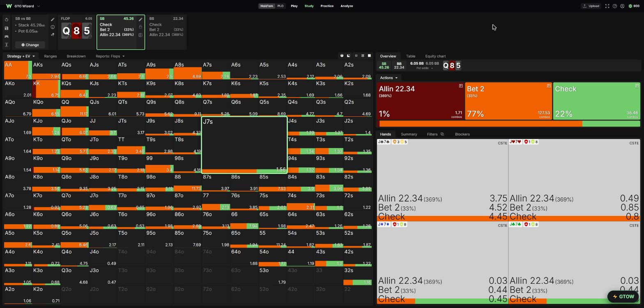This screenshot has width=644, height=308.
Task: Open the GTO Wizard title dropdown arrow
Action: tap(39, 6)
